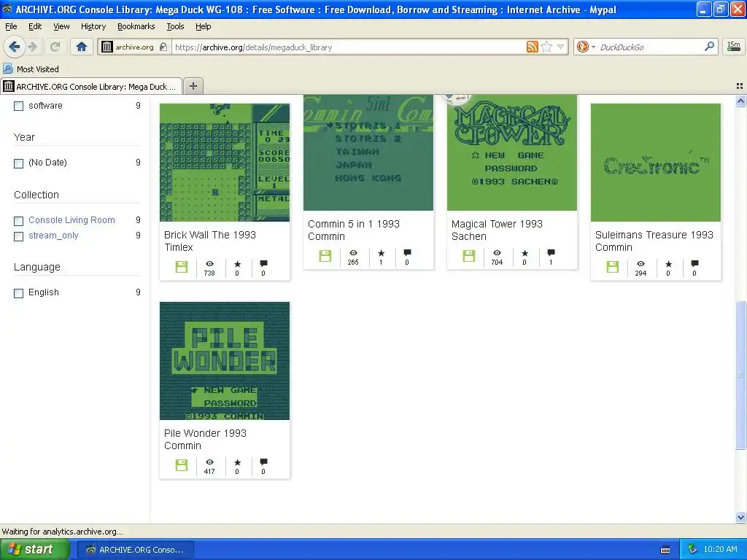The height and width of the screenshot is (560, 747).
Task: Reload the page with the refresh icon
Action: pos(55,47)
